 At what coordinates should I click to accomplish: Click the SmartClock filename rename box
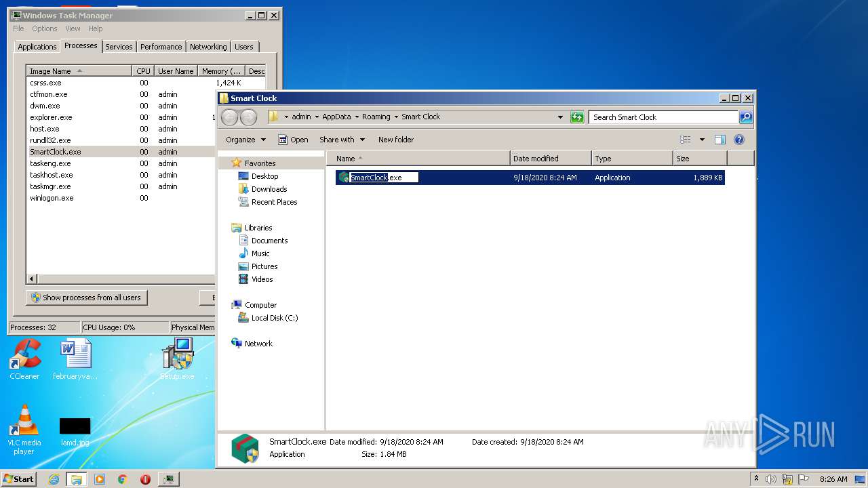tap(384, 178)
